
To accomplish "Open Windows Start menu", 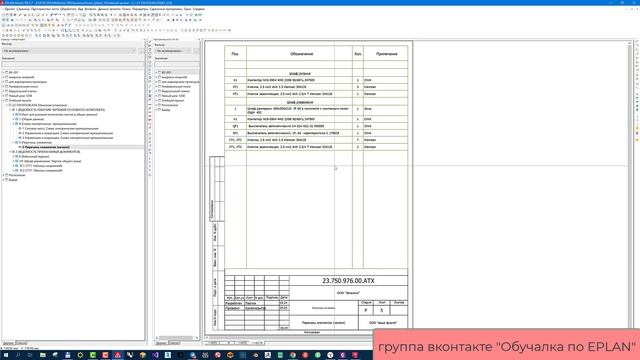I will [5, 355].
